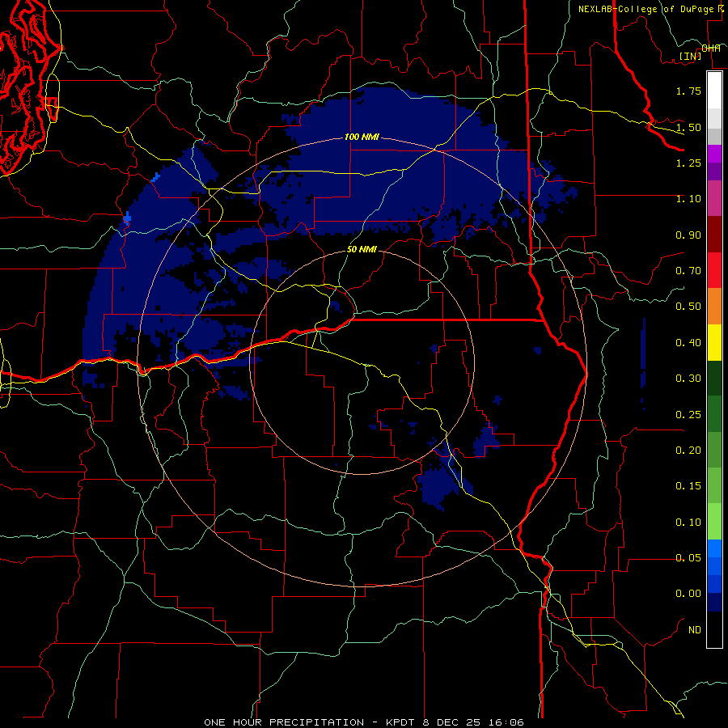The width and height of the screenshot is (728, 728).
Task: Click the 0.10 legend value
Action: (x=688, y=523)
